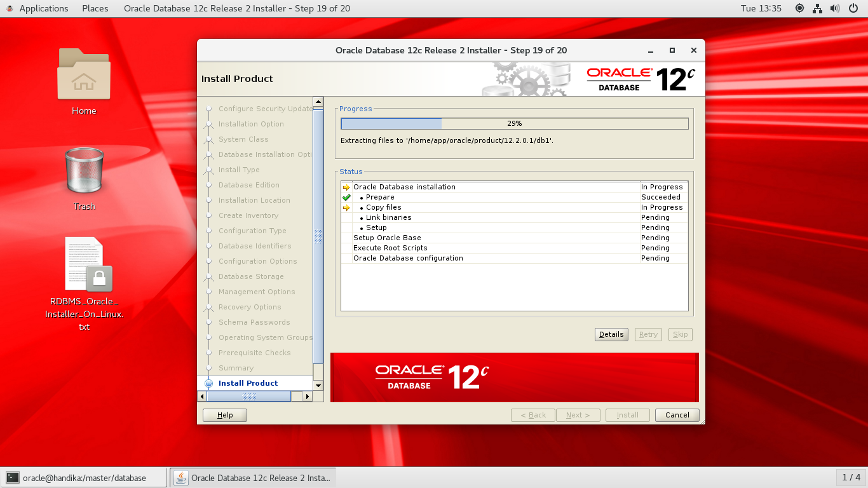Click the steps list vertical scrollbar thumb
This screenshot has width=868, height=488.
pos(318,235)
